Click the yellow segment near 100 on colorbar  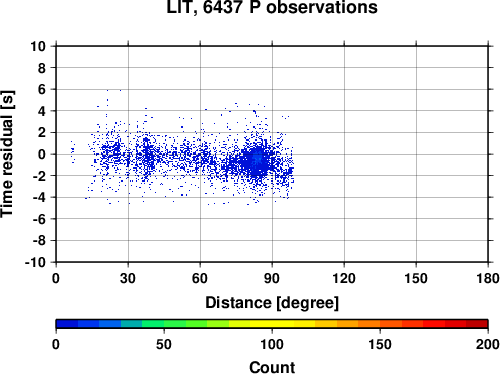point(272,324)
